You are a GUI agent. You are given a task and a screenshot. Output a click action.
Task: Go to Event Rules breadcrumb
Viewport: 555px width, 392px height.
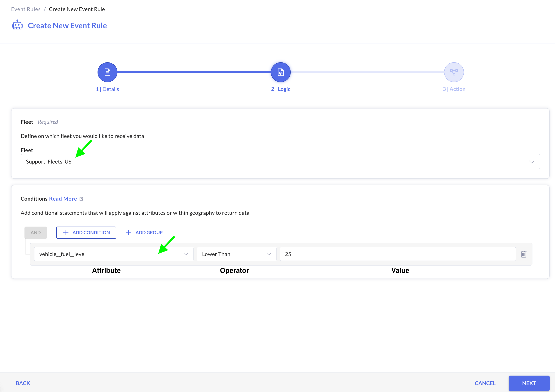click(x=26, y=9)
